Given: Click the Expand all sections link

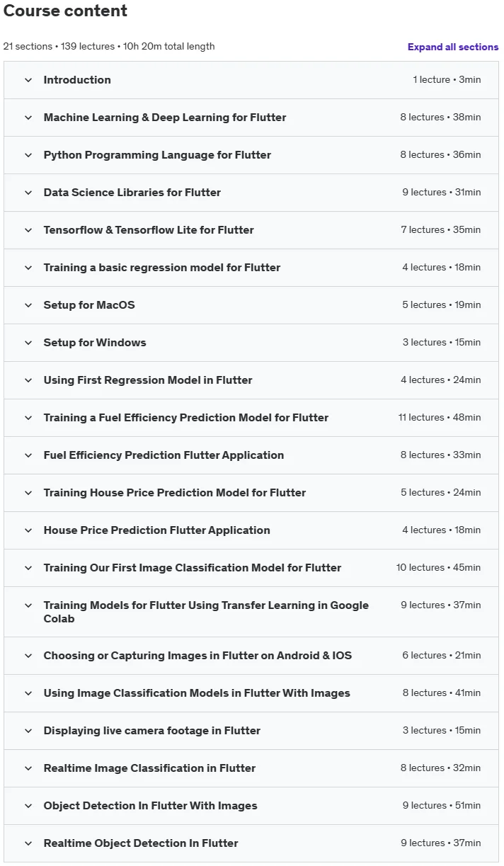Looking at the screenshot, I should [453, 47].
